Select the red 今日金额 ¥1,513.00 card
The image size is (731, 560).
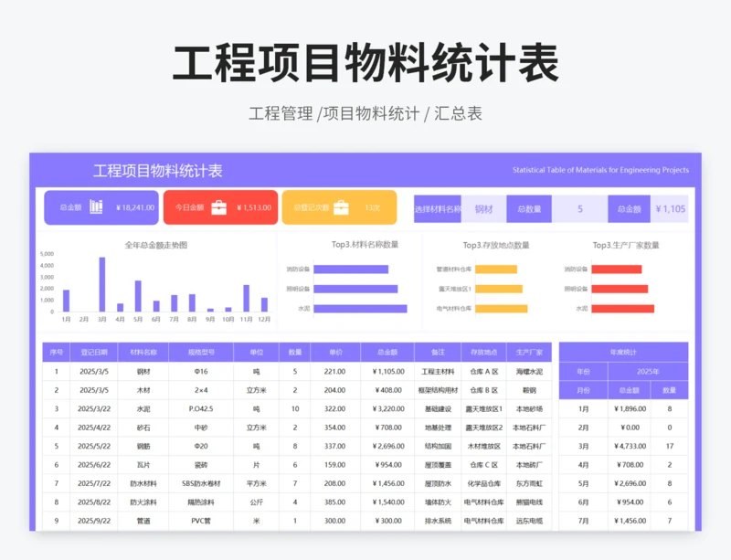[220, 207]
